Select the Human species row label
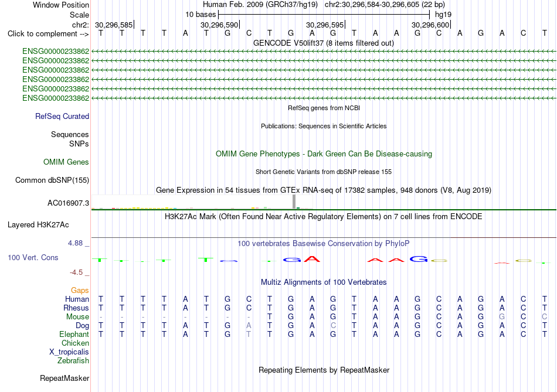 tap(77, 299)
